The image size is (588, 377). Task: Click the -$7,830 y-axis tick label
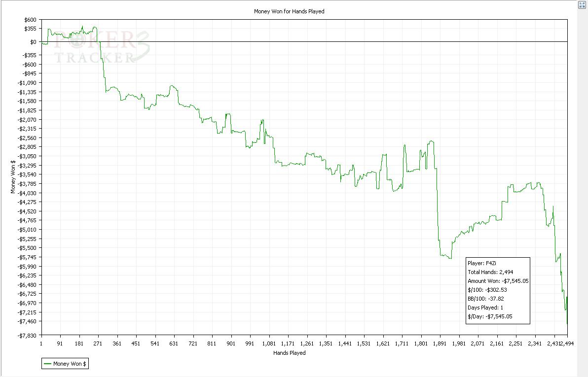[x=27, y=336]
